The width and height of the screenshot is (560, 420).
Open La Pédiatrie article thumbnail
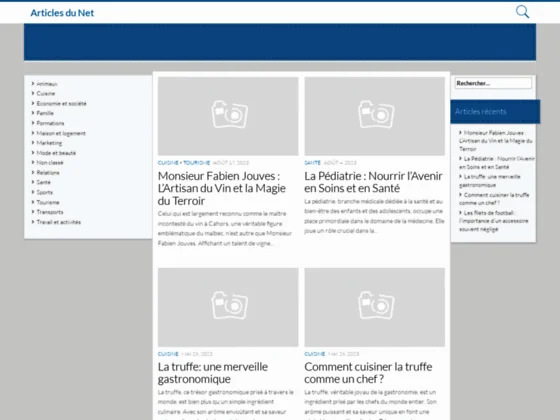click(x=375, y=116)
